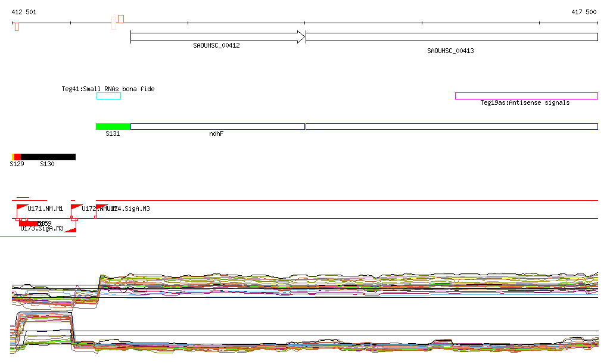Image resolution: width=610 pixels, height=364 pixels.
Task: Click the SAOUHSC_00413 text label
Action: [450, 51]
